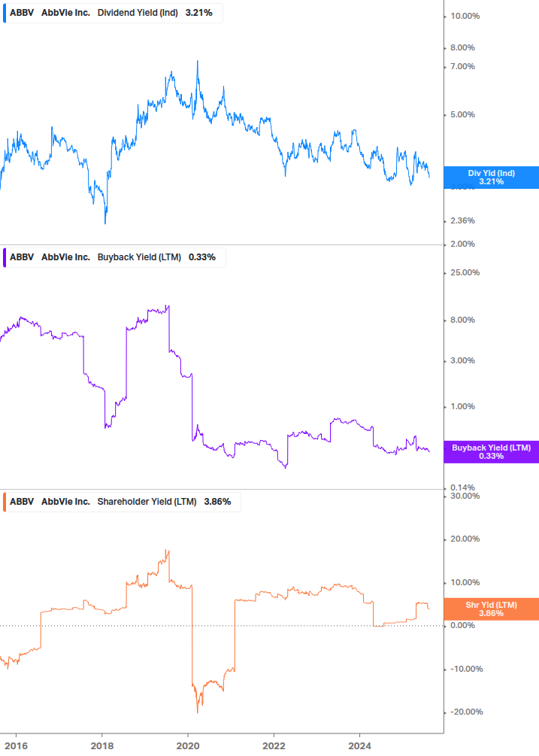Click the 3.86% value in the Shareholder Yield legend

217,502
